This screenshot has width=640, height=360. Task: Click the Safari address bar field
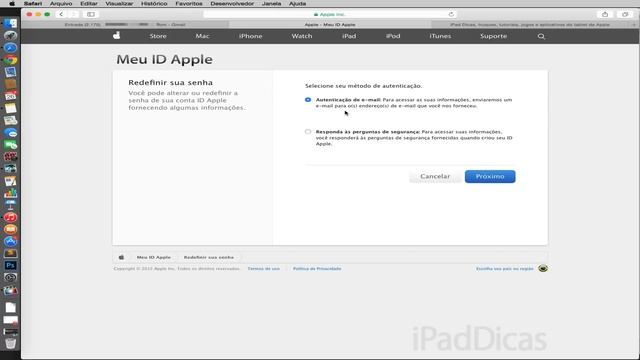[330, 14]
